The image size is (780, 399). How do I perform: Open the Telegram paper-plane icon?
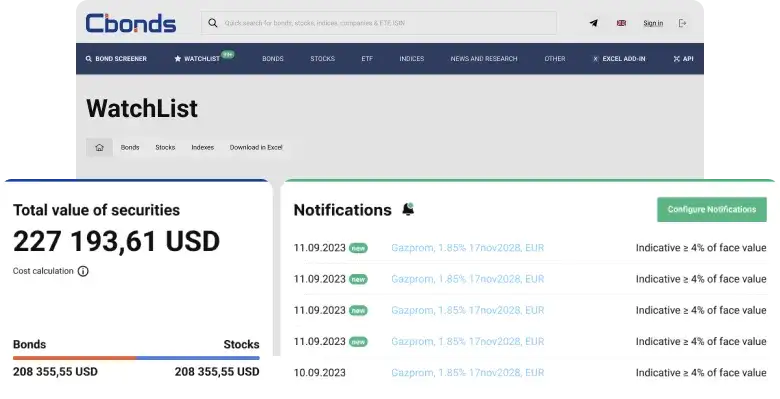pos(593,23)
